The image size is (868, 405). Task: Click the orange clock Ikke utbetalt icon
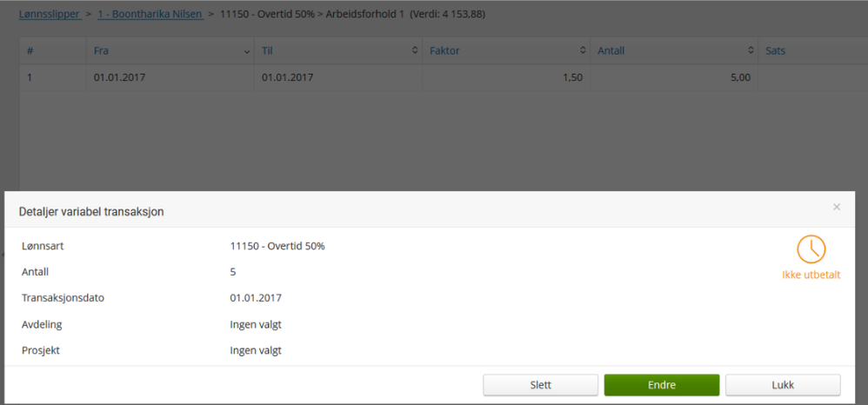coord(811,249)
